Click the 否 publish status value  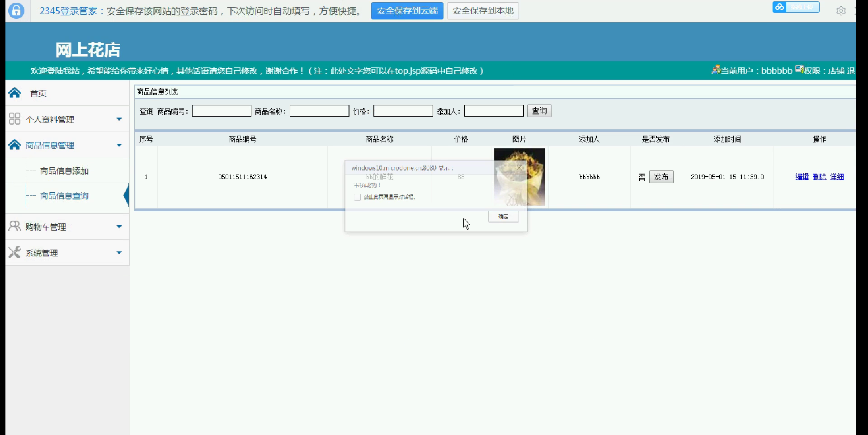point(642,177)
